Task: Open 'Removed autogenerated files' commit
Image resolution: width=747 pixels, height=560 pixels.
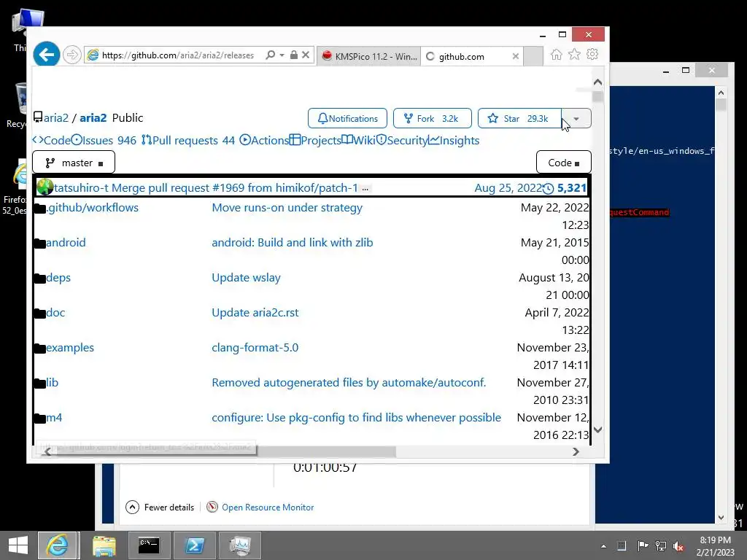Action: 349,382
